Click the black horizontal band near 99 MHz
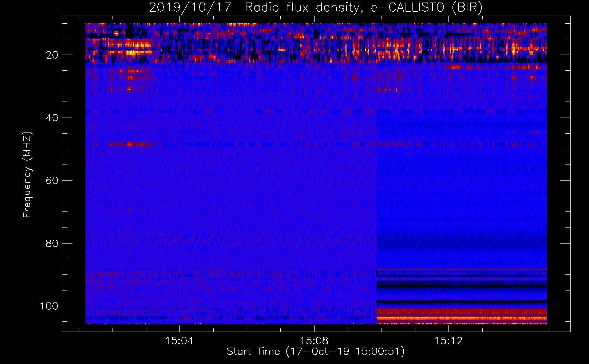The width and height of the screenshot is (589, 364). tap(462, 302)
